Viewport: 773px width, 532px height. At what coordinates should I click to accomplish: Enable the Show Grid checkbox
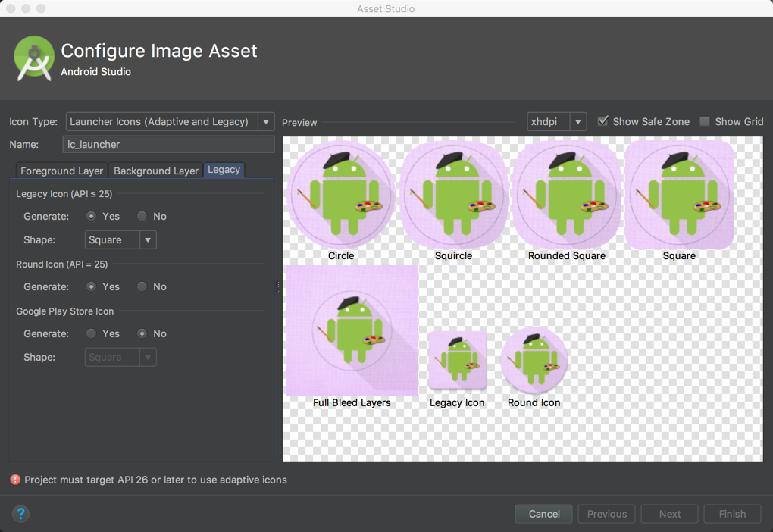[x=705, y=121]
